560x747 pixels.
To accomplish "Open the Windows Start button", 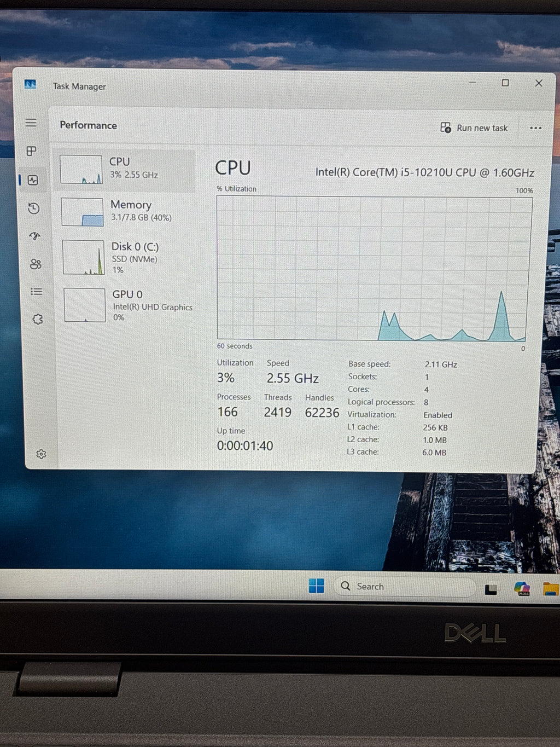I will [x=316, y=586].
